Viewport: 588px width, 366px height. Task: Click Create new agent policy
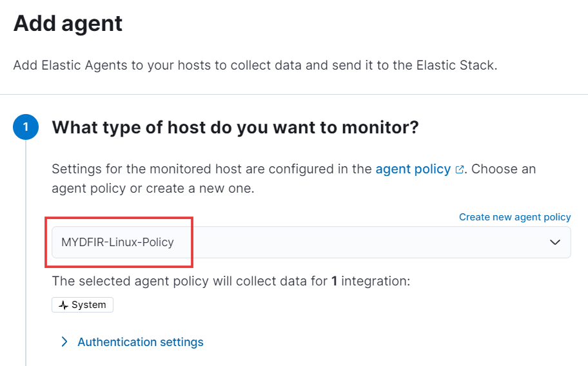point(515,217)
